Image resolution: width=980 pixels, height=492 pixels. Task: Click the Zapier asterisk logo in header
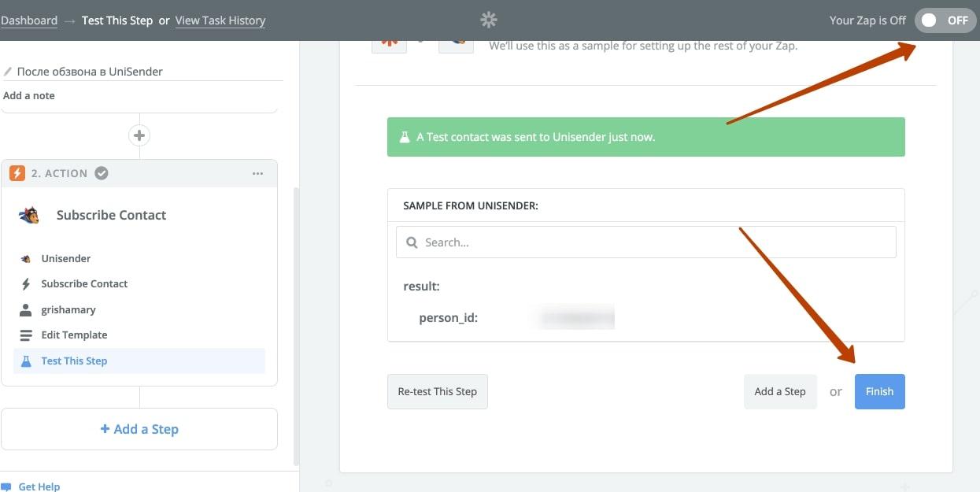point(489,20)
